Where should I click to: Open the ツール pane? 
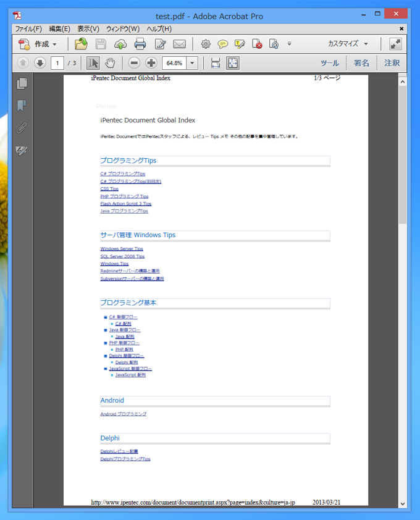(x=330, y=63)
